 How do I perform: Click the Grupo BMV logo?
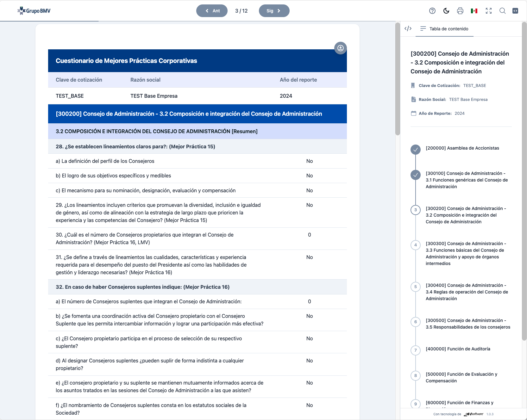34,11
